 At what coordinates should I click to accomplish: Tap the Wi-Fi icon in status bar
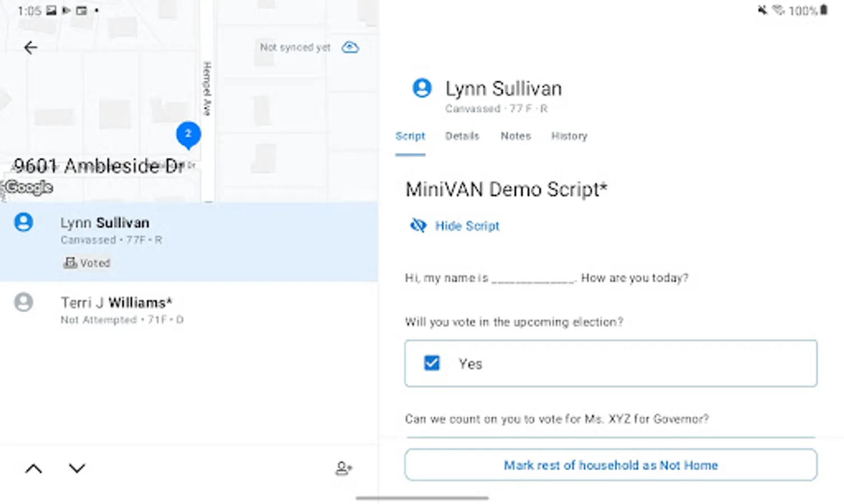pyautogui.click(x=778, y=10)
